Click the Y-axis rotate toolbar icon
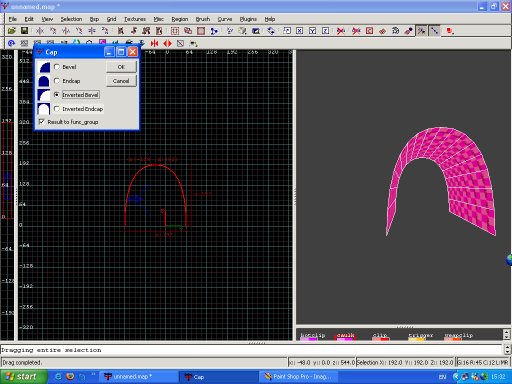The image size is (512, 384). [79, 31]
